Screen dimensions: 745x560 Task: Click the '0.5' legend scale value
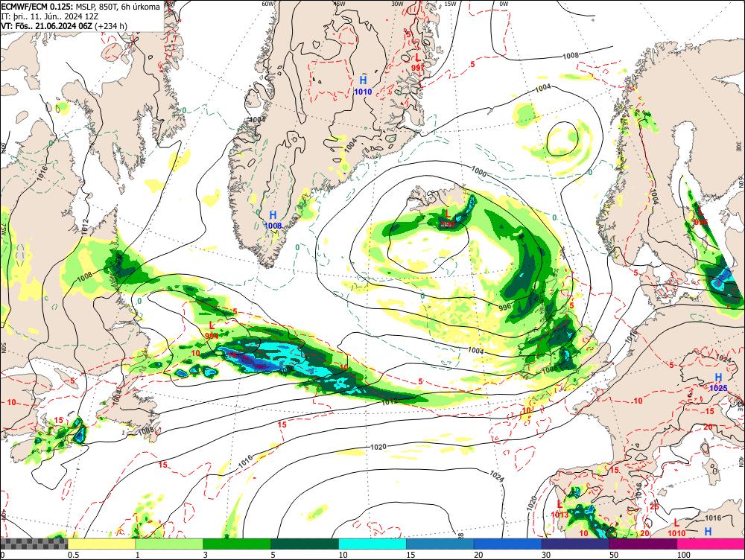pos(73,555)
